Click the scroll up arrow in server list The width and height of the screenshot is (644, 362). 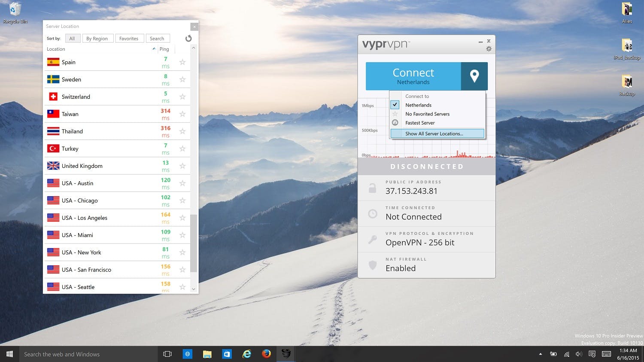[194, 48]
